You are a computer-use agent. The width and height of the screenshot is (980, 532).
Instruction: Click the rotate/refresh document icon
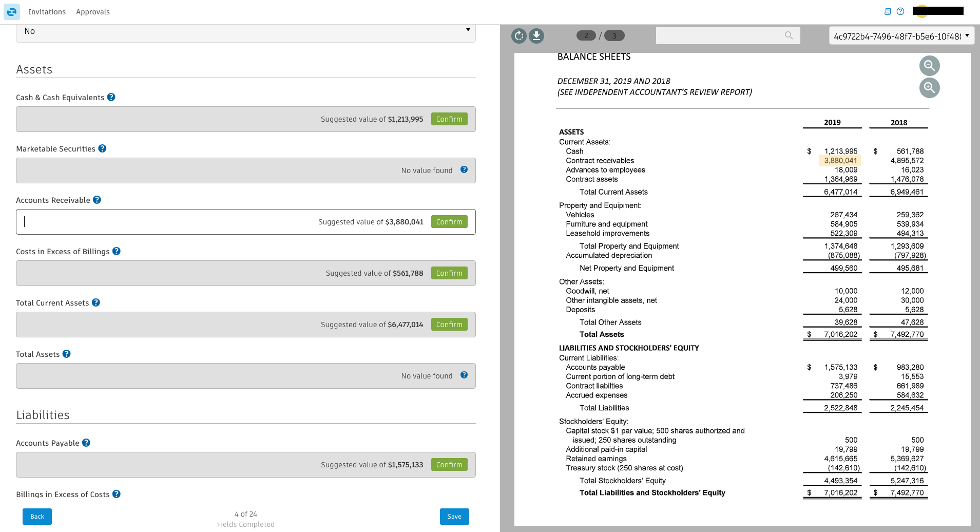click(518, 36)
